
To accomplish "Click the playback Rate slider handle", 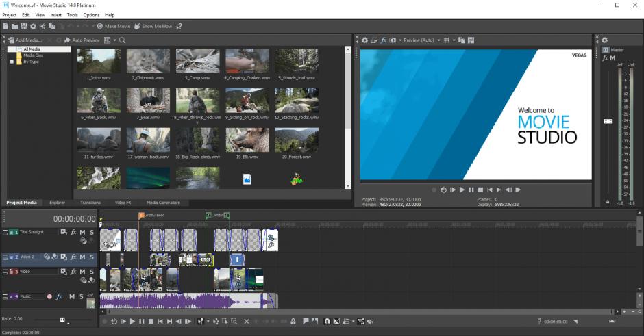I will click(x=62, y=319).
